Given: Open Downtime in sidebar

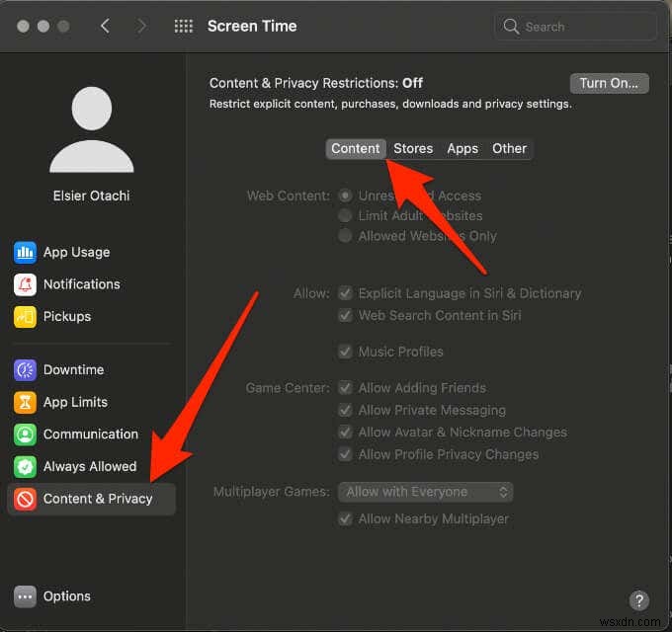Looking at the screenshot, I should click(74, 370).
